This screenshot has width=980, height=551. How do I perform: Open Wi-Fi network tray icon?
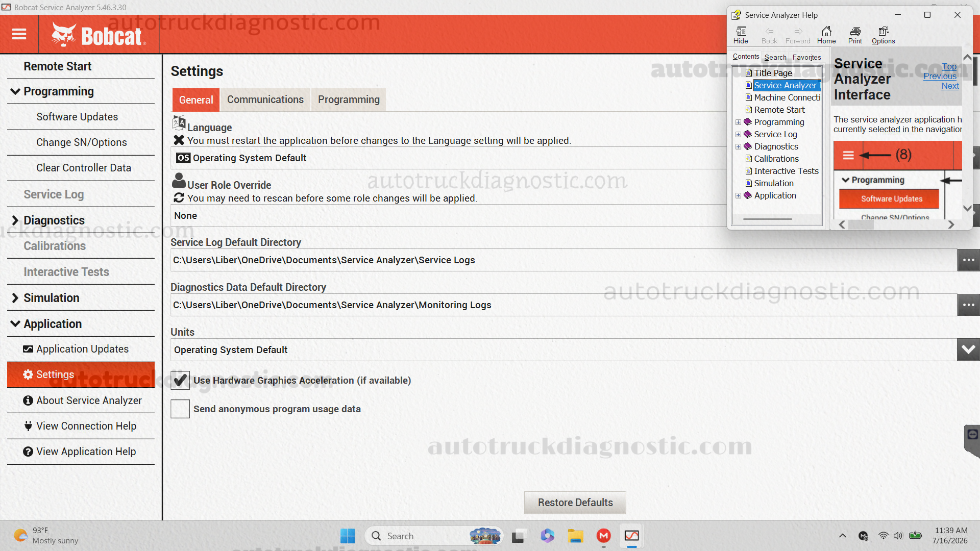click(883, 536)
